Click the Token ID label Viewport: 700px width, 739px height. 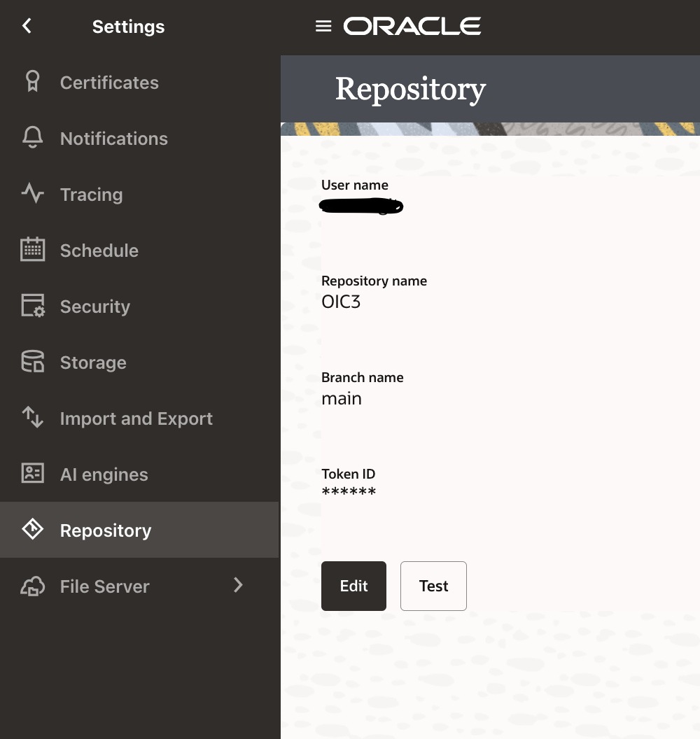tap(349, 474)
